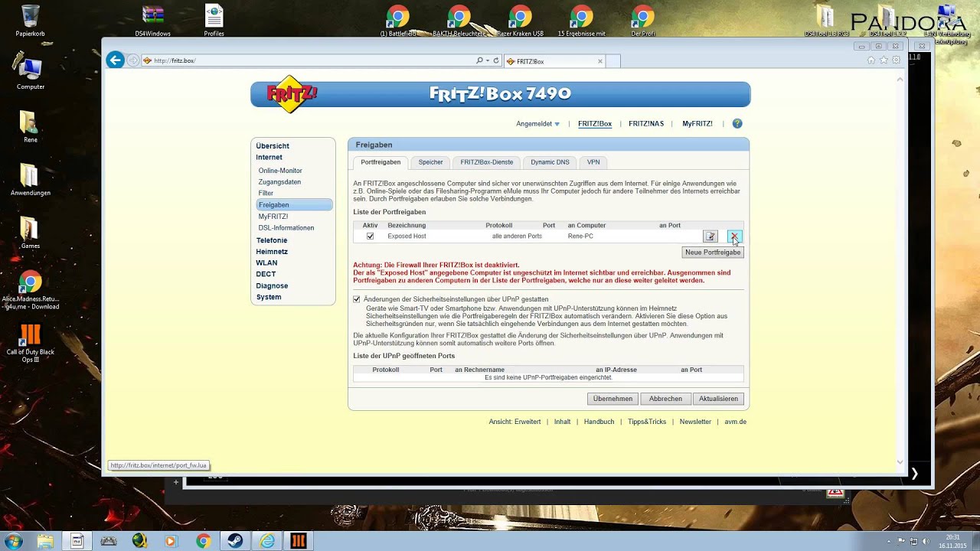
Task: Toggle the Aktiv checkbox for Exposed Host
Action: click(x=371, y=236)
